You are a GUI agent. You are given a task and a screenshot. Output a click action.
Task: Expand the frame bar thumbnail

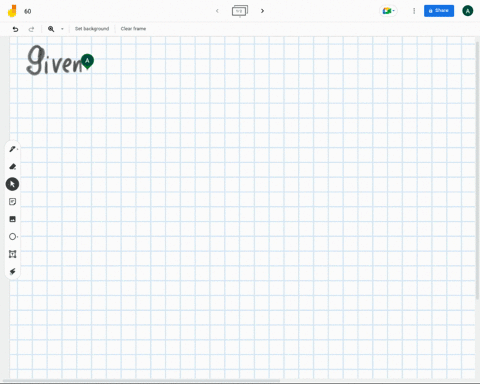pyautogui.click(x=240, y=11)
